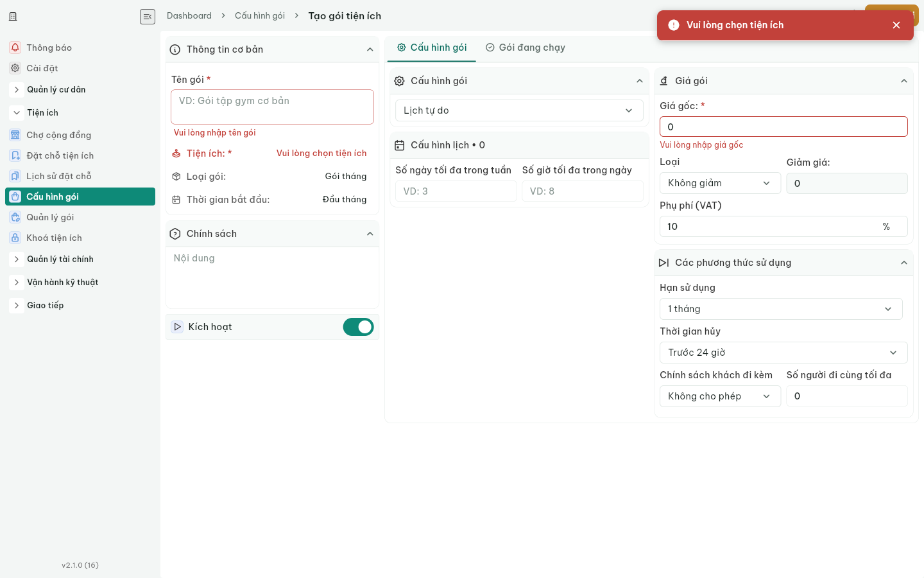The width and height of the screenshot is (924, 578).
Task: Collapse the Thông tin cơ bản panel
Action: click(370, 49)
